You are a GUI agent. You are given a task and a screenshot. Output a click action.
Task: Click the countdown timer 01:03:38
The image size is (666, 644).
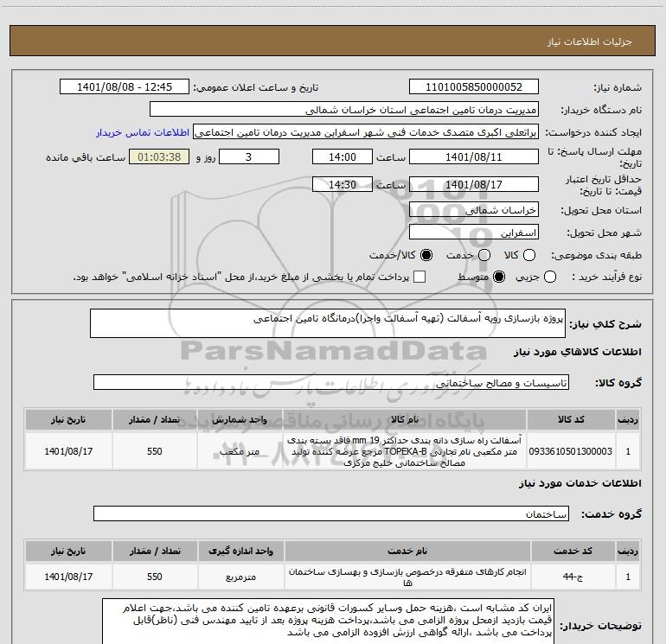point(159,156)
